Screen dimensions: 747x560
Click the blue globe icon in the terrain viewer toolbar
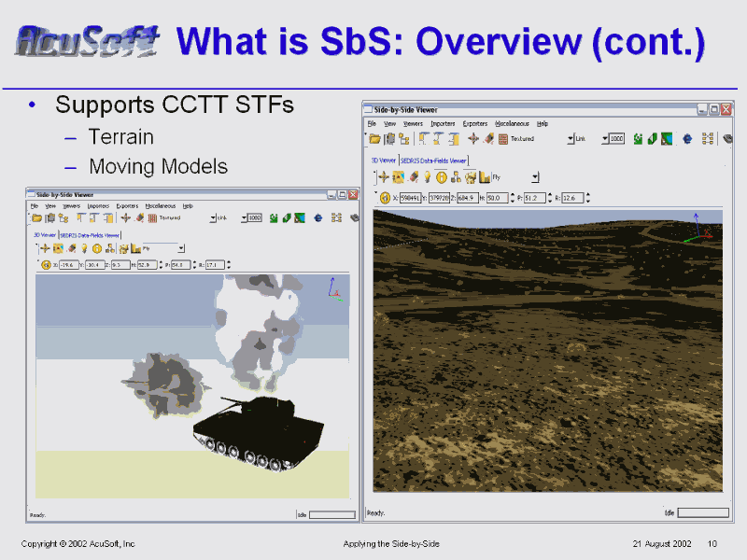(x=687, y=139)
